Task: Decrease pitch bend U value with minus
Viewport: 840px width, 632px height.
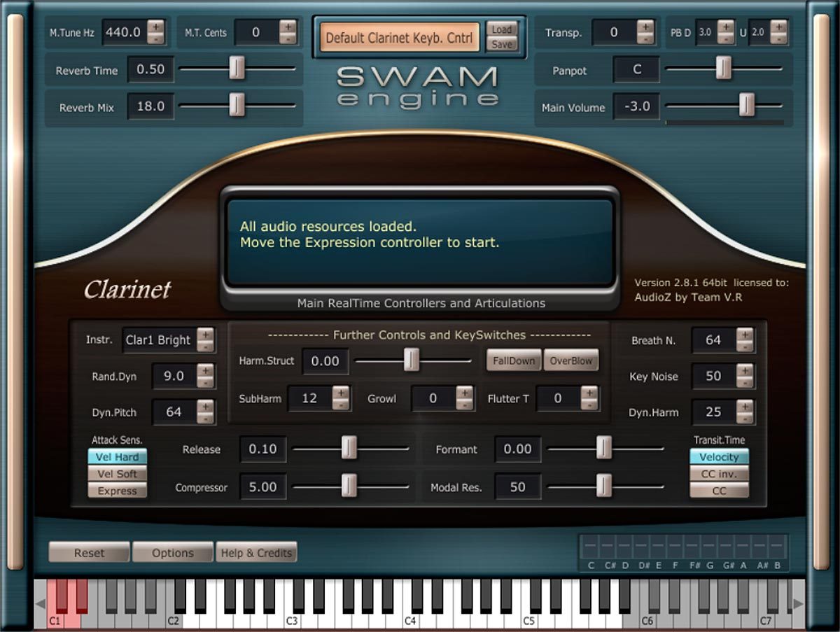Action: click(779, 38)
